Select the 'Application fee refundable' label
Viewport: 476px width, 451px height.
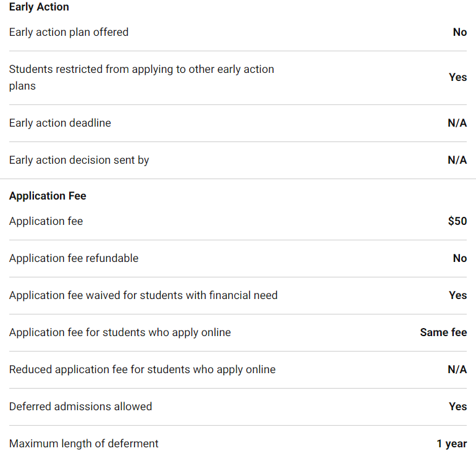pyautogui.click(x=73, y=258)
